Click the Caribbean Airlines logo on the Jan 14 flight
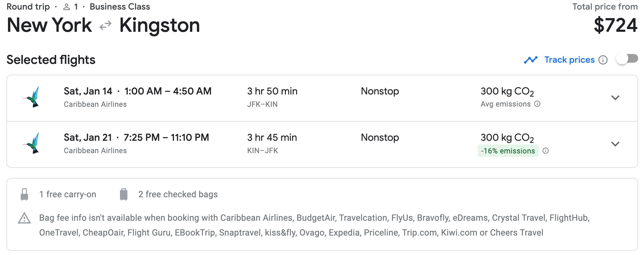644x255 pixels. pyautogui.click(x=32, y=97)
